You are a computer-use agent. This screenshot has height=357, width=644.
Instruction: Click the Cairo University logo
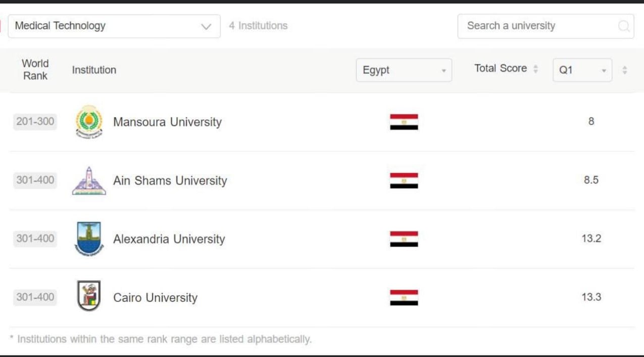click(x=89, y=296)
